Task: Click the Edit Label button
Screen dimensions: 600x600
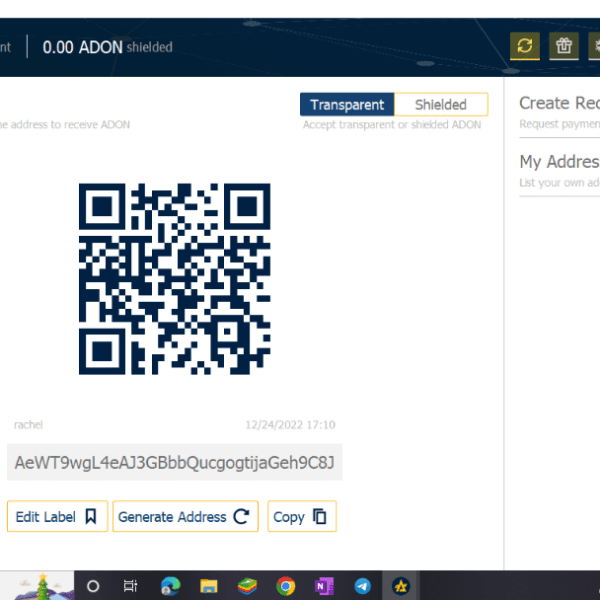Action: coord(57,517)
